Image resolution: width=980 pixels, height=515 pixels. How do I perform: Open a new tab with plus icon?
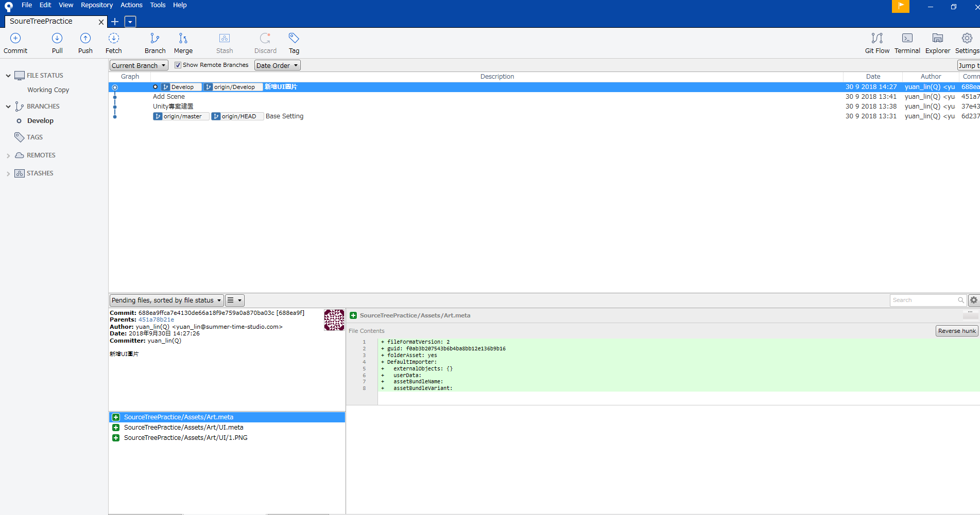coord(115,22)
